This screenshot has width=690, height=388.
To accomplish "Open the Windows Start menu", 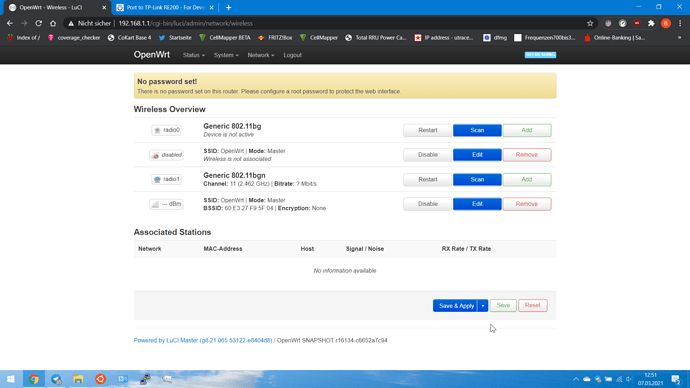I will (11, 379).
